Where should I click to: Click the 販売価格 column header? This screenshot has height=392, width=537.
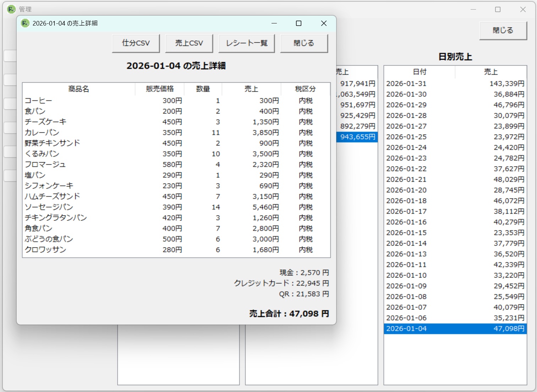pos(160,89)
